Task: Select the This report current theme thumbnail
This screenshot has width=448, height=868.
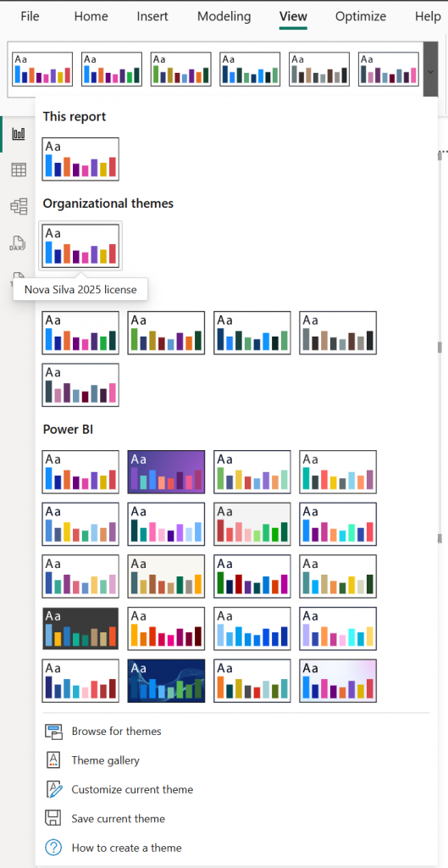Action: [x=80, y=159]
